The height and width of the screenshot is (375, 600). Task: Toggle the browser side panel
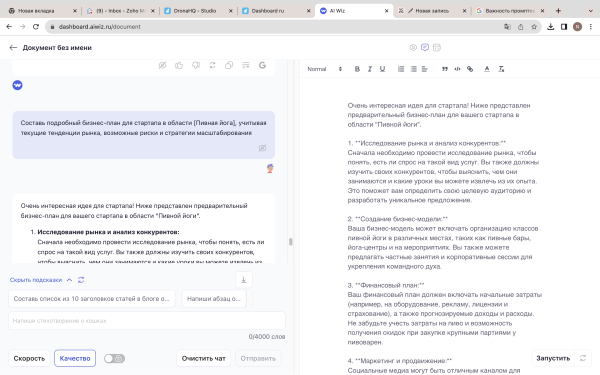564,27
